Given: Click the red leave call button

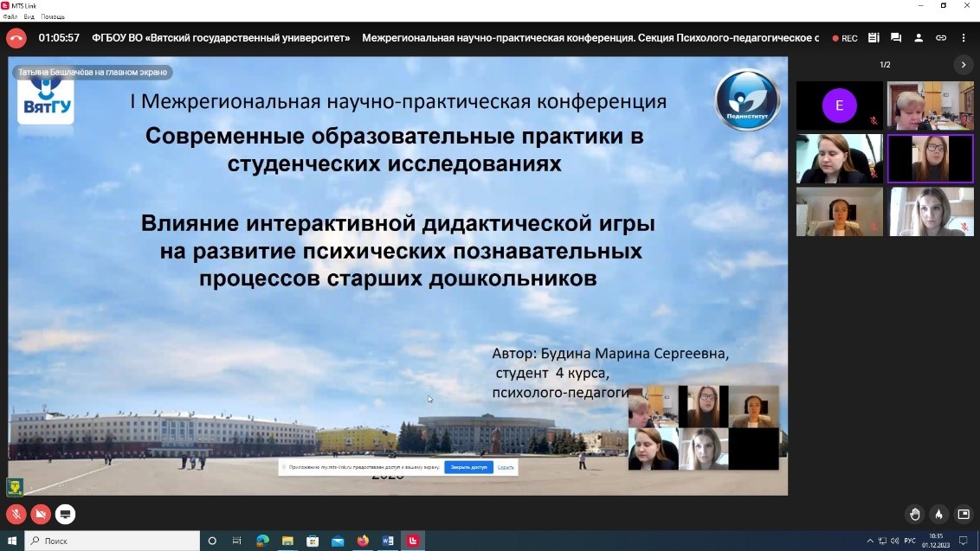Looking at the screenshot, I should point(16,38).
